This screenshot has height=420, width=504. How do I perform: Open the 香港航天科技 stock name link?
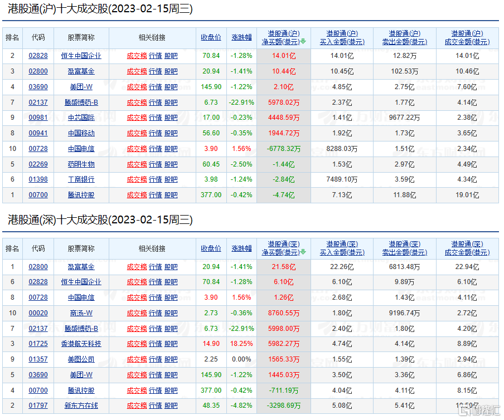[x=81, y=344]
